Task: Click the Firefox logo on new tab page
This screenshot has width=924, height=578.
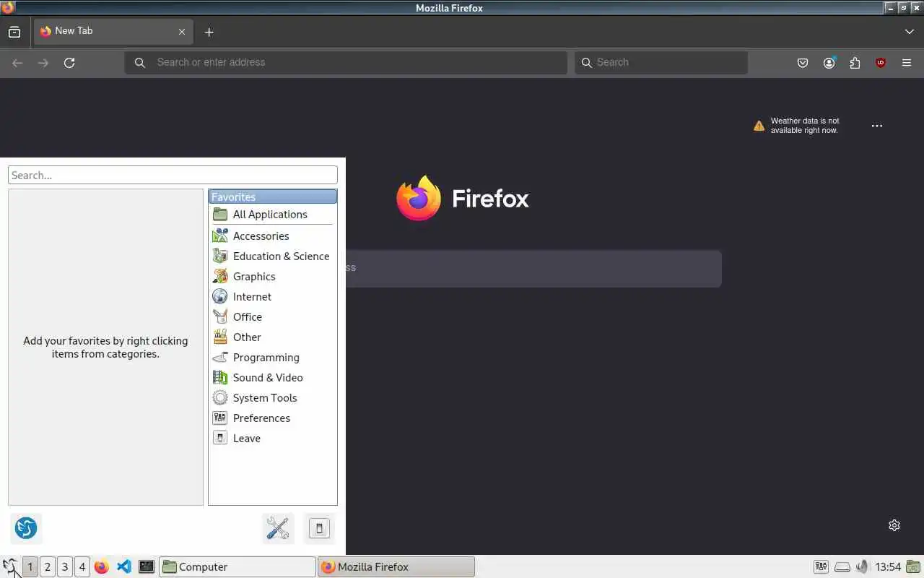Action: pyautogui.click(x=463, y=198)
